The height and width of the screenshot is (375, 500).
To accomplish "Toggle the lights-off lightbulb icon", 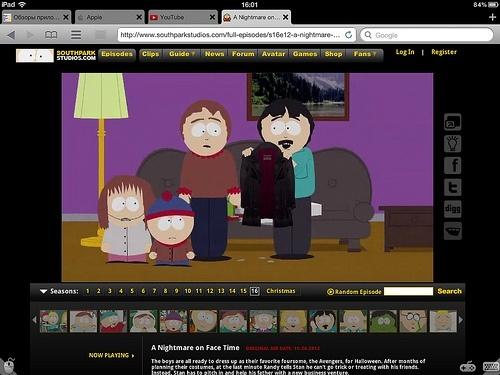I will pos(453,144).
